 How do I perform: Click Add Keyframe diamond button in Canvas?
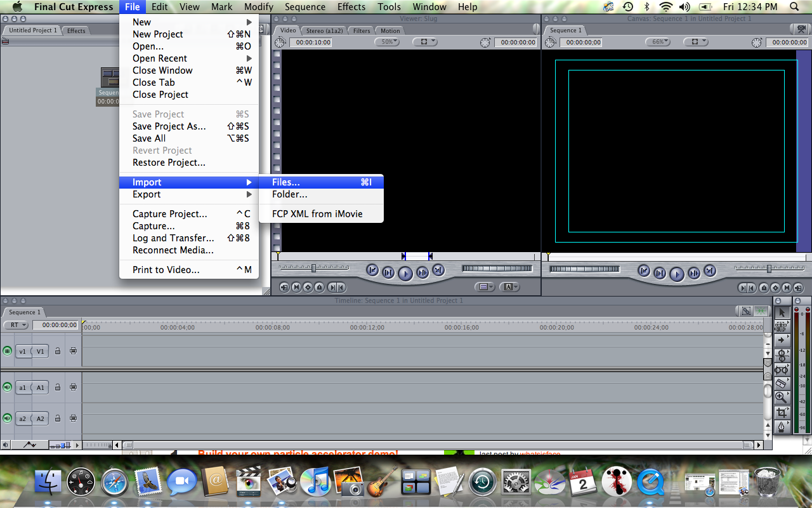(x=775, y=288)
